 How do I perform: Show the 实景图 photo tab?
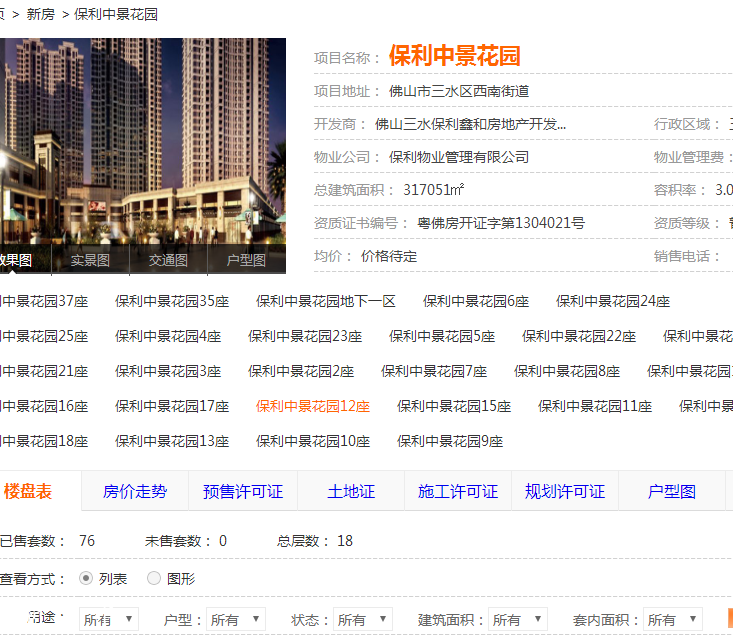click(x=90, y=260)
